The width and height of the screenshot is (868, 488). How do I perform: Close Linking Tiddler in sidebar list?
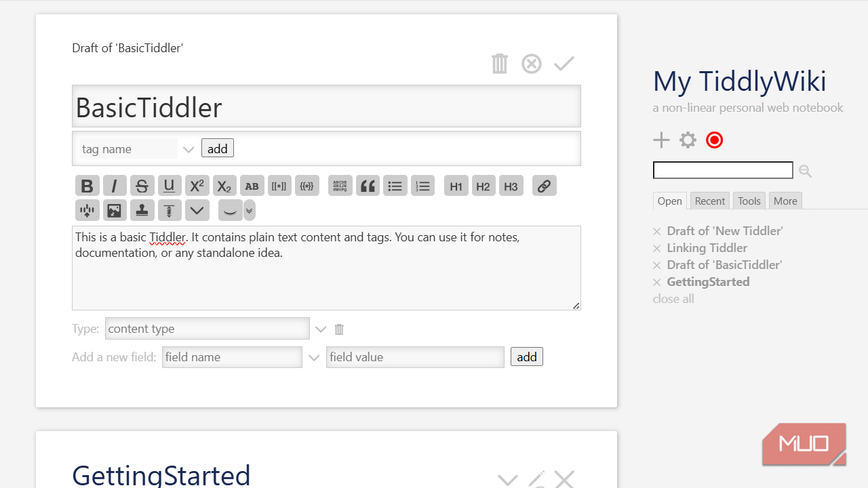[656, 249]
